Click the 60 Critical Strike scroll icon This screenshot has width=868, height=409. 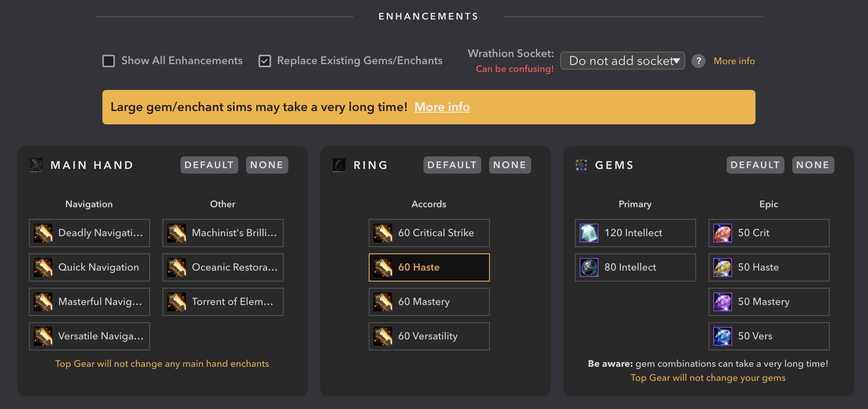click(x=383, y=233)
